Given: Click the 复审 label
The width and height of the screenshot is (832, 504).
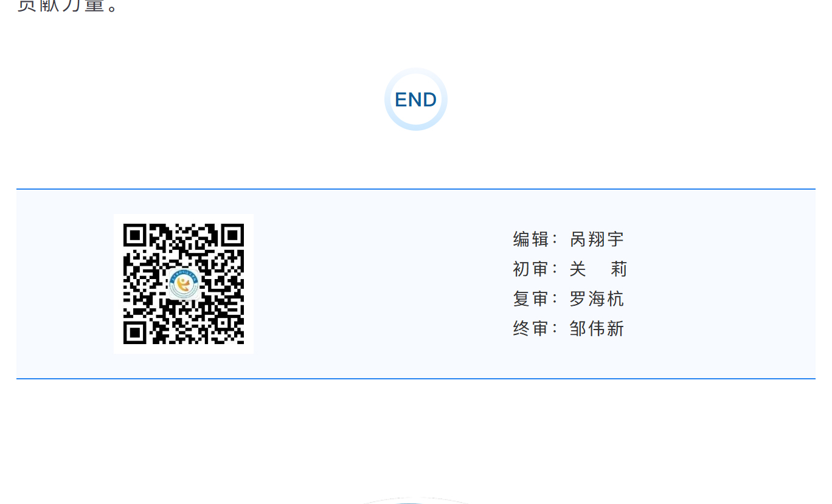Looking at the screenshot, I should tap(531, 299).
